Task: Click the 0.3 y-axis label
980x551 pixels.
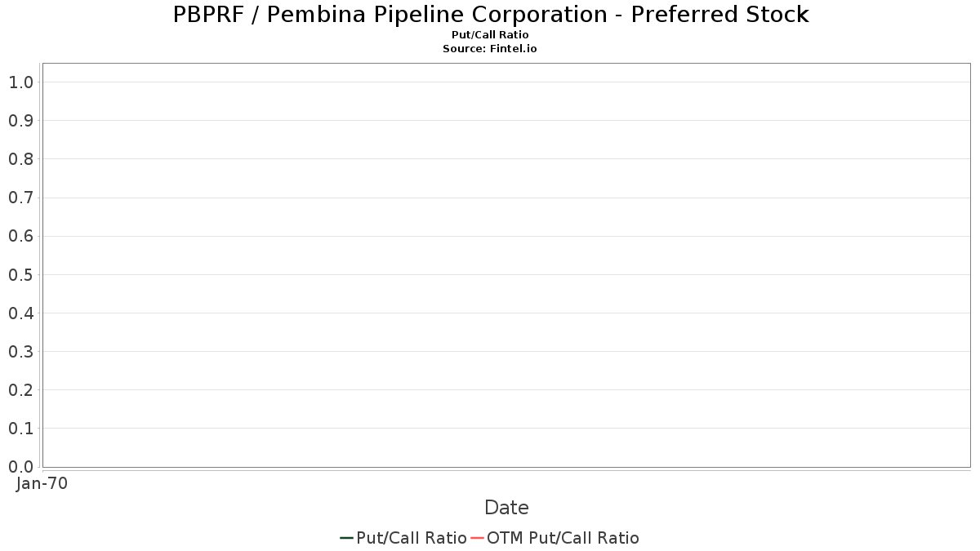Action: (x=20, y=351)
